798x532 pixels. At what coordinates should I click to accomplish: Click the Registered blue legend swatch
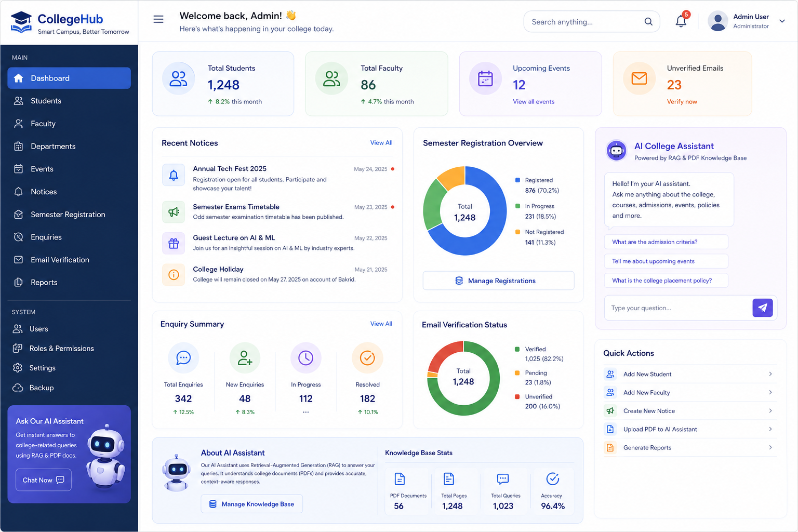517,180
